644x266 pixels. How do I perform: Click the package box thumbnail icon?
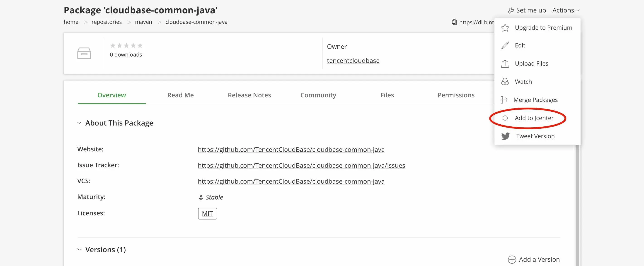click(x=84, y=53)
